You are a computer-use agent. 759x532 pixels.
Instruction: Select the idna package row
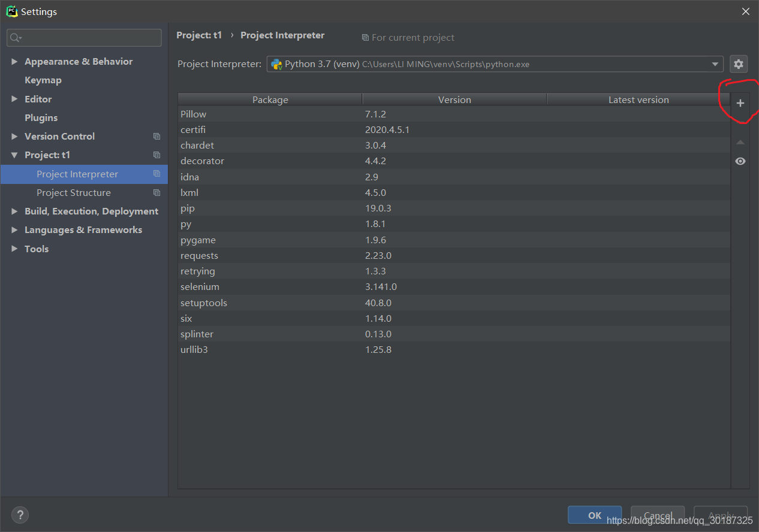[x=454, y=177]
